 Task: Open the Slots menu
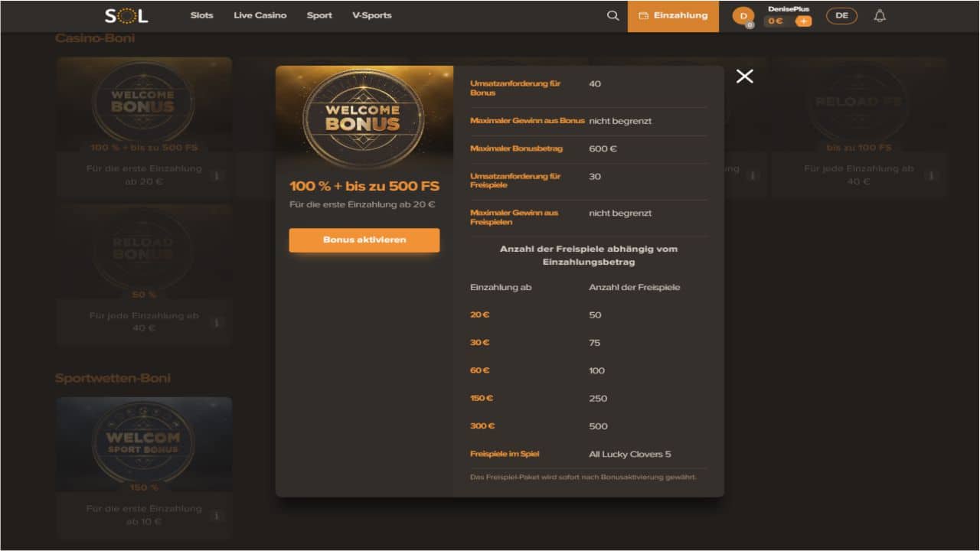202,15
